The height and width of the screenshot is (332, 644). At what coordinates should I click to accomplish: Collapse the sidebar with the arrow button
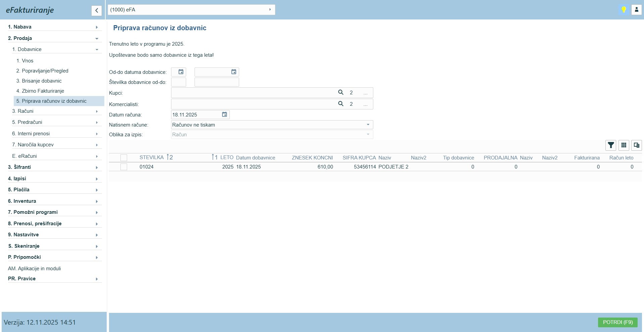click(x=96, y=10)
